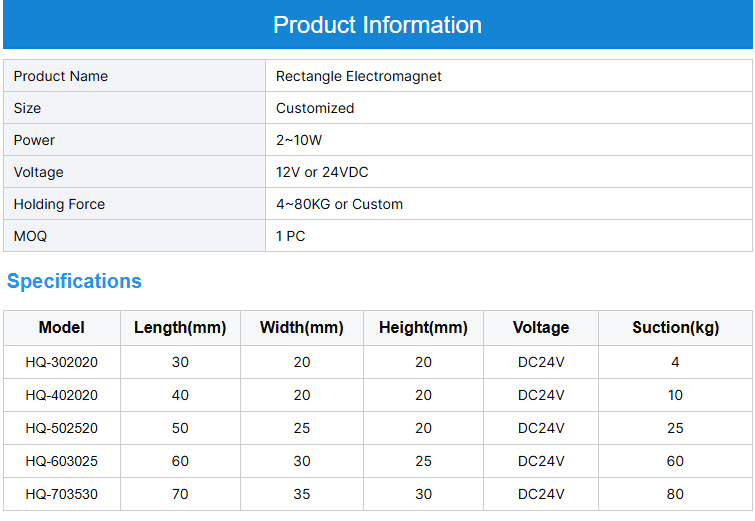The image size is (755, 521).
Task: Select the Height(mm) column header
Action: pos(423,328)
